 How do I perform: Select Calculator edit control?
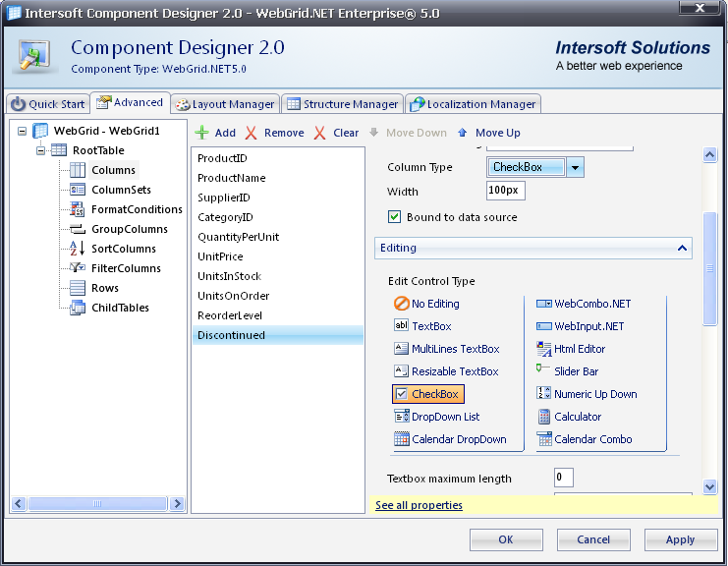coord(569,417)
